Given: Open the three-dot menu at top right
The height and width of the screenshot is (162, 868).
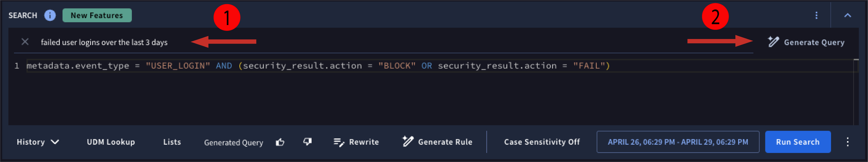Looking at the screenshot, I should coord(816,15).
